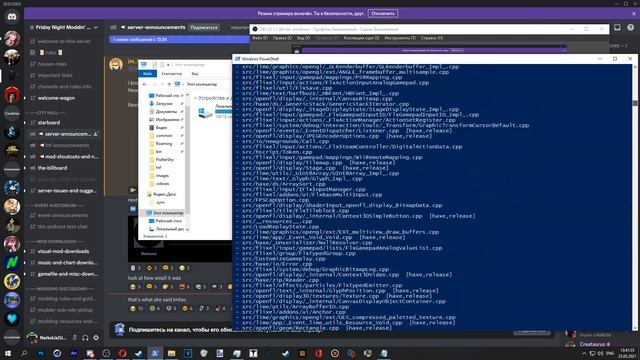Open the rules channel in Discord

tap(51, 53)
